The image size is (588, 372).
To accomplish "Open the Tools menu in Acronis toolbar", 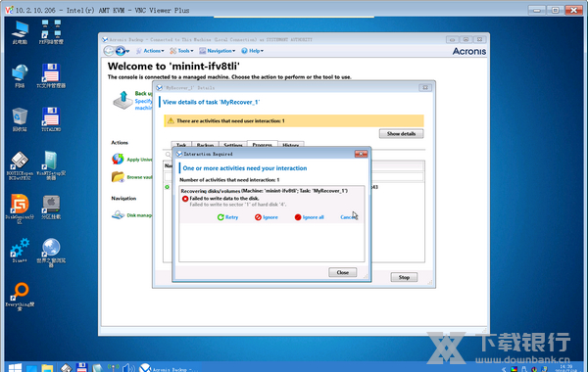I will [181, 51].
